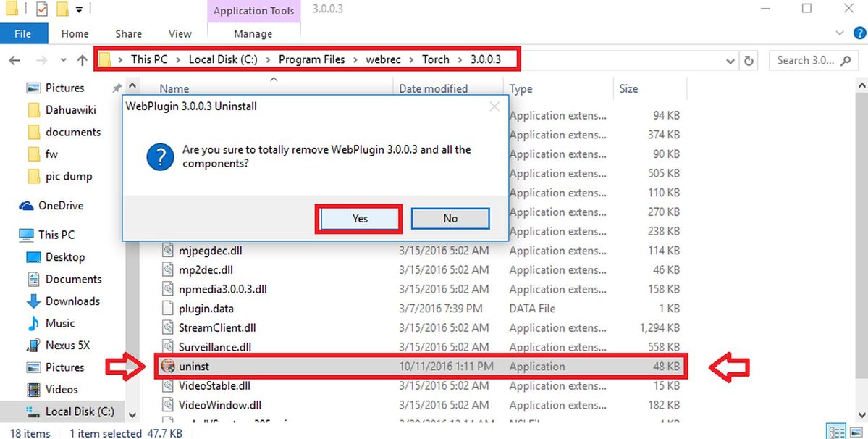Open Help with the question mark icon
The height and width of the screenshot is (439, 868).
860,33
